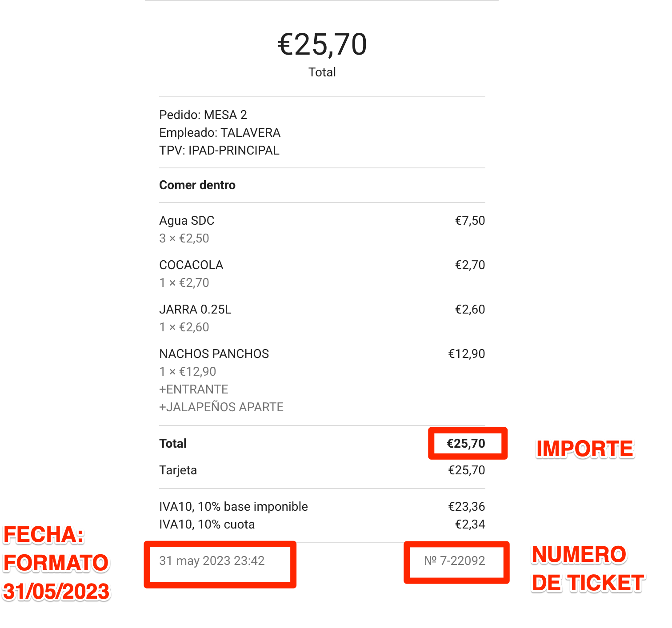
Task: Click the ticket number Nº 7-22092
Action: point(454,561)
